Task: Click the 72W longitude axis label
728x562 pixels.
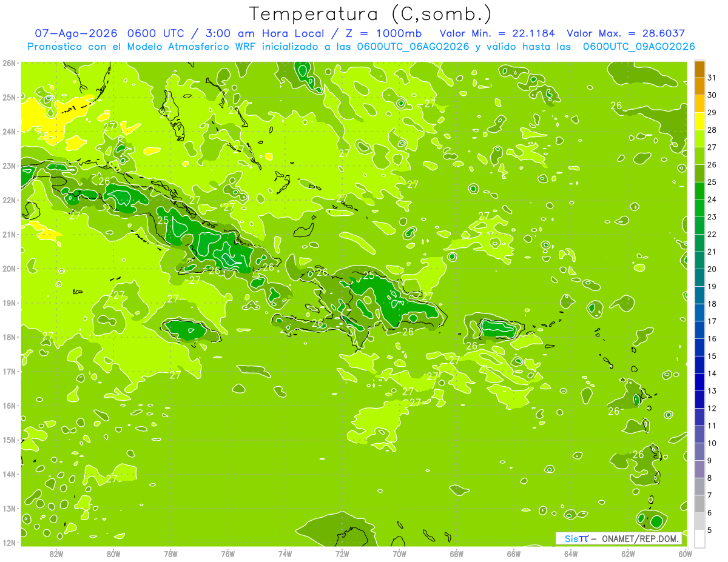Action: tap(342, 554)
